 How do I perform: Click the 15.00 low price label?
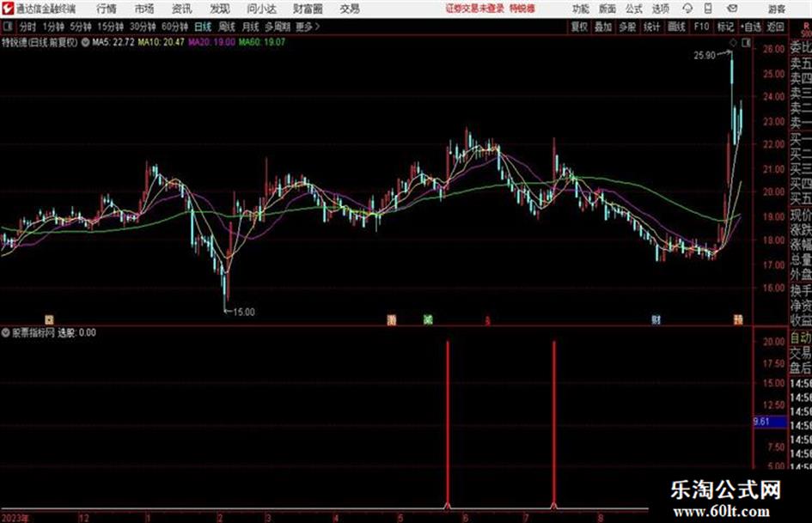(x=243, y=313)
